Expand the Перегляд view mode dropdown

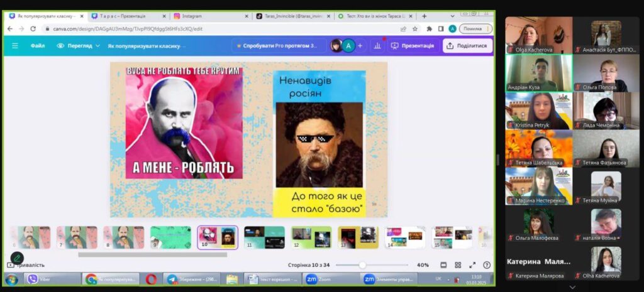[x=79, y=46]
